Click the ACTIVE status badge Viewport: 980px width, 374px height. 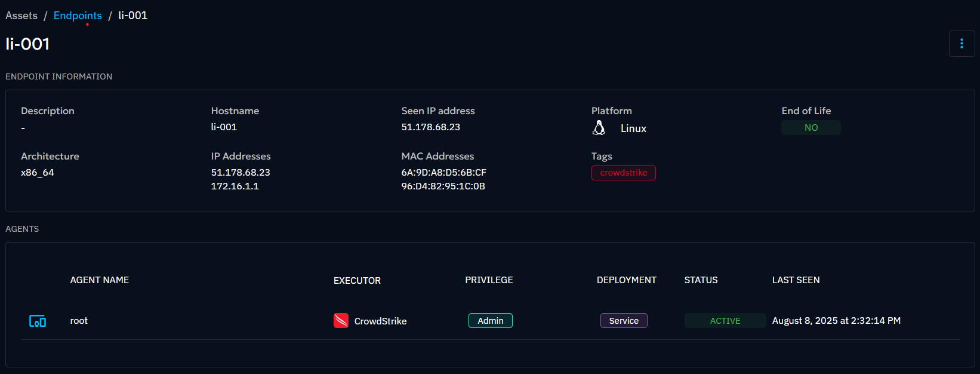pyautogui.click(x=725, y=321)
